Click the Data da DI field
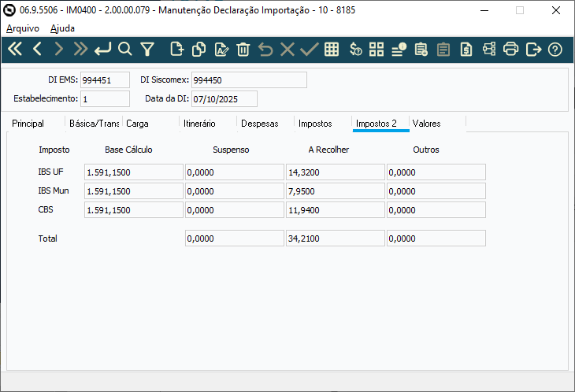The width and height of the screenshot is (575, 392). click(x=224, y=98)
